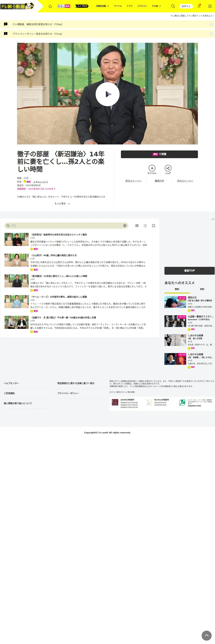Open 〈別所哲也〉独身時代の本性 episode title

click(x=59, y=235)
